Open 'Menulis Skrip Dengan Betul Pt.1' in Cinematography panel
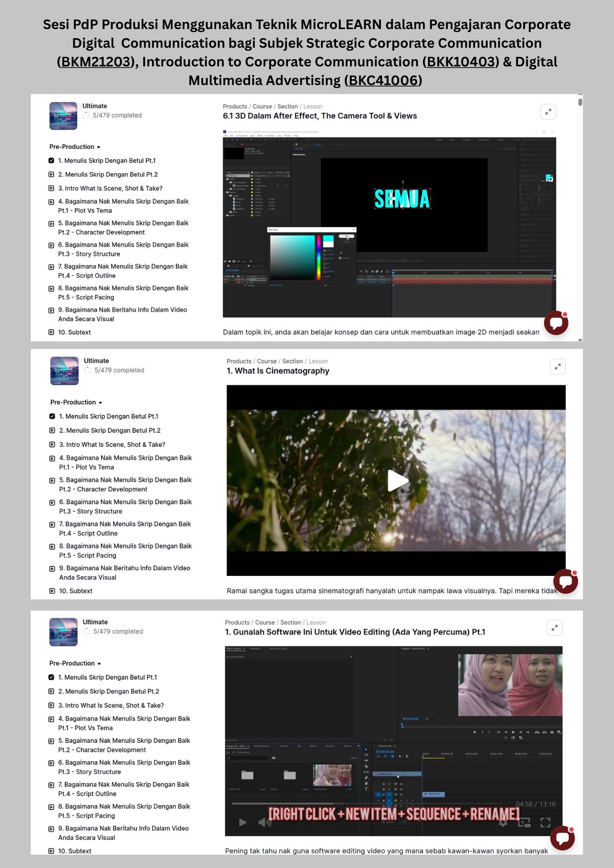 pos(109,416)
